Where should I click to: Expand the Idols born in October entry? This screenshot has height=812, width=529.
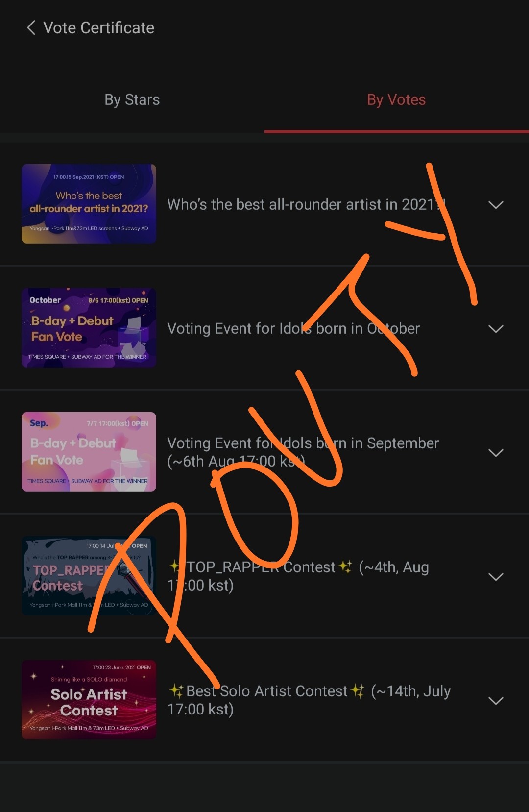pos(496,329)
